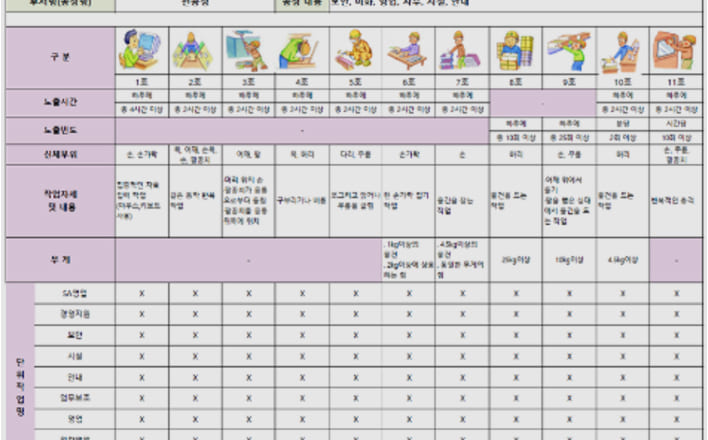Click the 노출시간 row header
Viewport: 708px width, 440px height.
60,103
